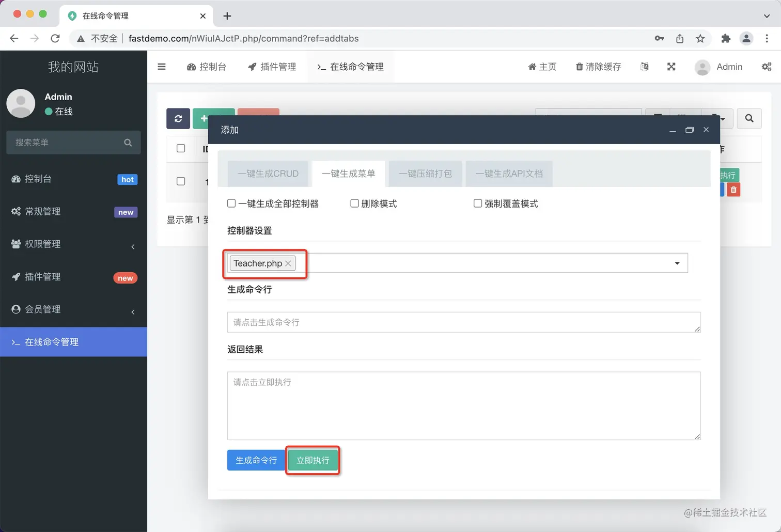Viewport: 781px width, 532px height.
Task: Click the Admin username in top bar
Action: pos(729,67)
